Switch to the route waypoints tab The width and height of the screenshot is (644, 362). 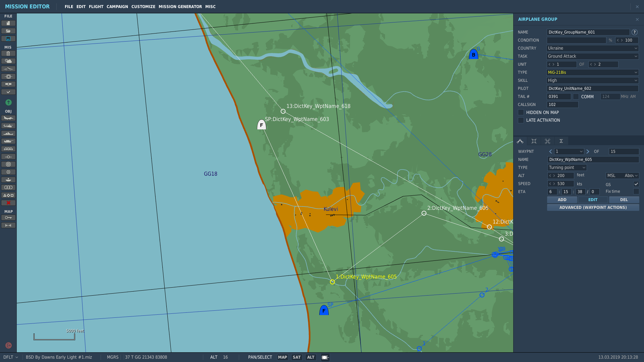520,141
